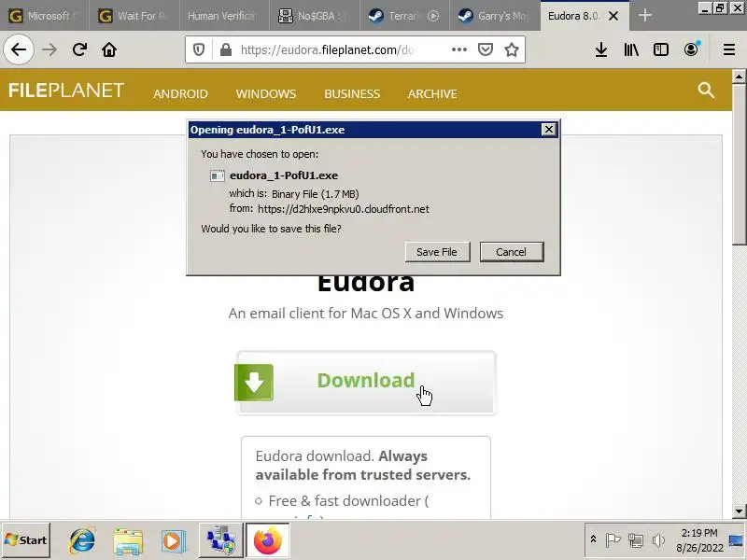Open the volume control tray icon
This screenshot has height=560, width=747.
[658, 540]
